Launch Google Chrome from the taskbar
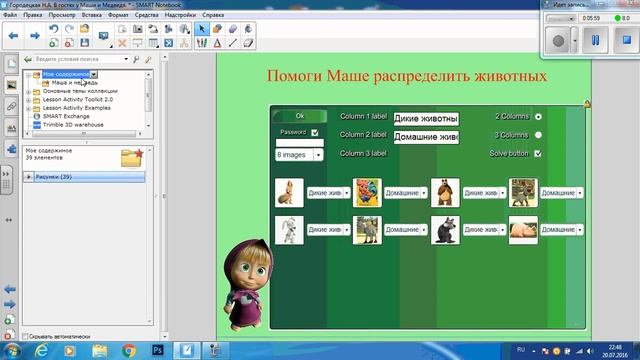The width and height of the screenshot is (640, 360). pyautogui.click(x=129, y=351)
